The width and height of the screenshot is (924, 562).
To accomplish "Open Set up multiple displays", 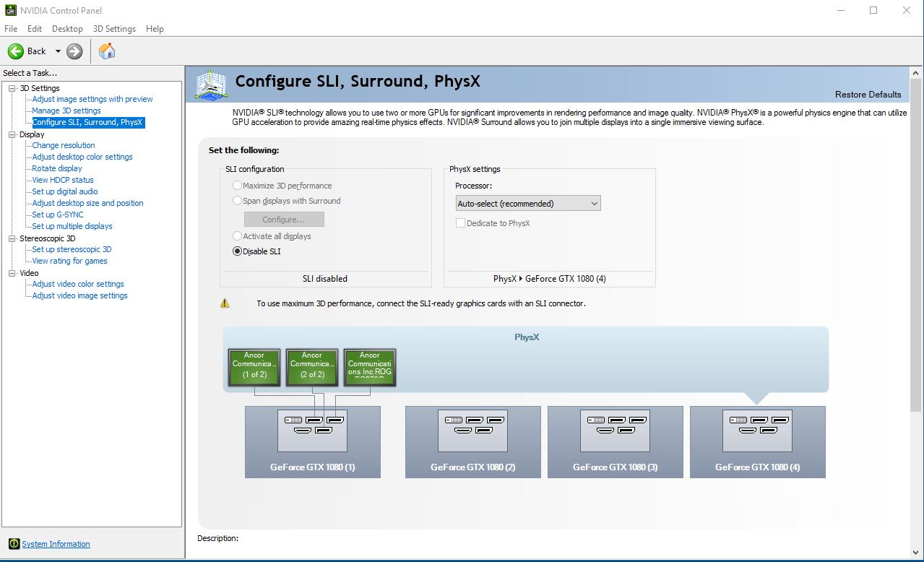I will click(x=72, y=226).
